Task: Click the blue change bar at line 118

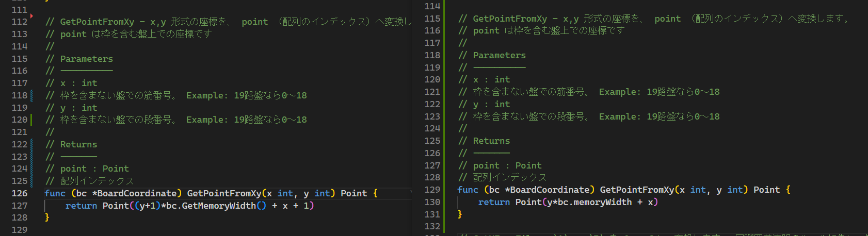Action: [x=31, y=95]
